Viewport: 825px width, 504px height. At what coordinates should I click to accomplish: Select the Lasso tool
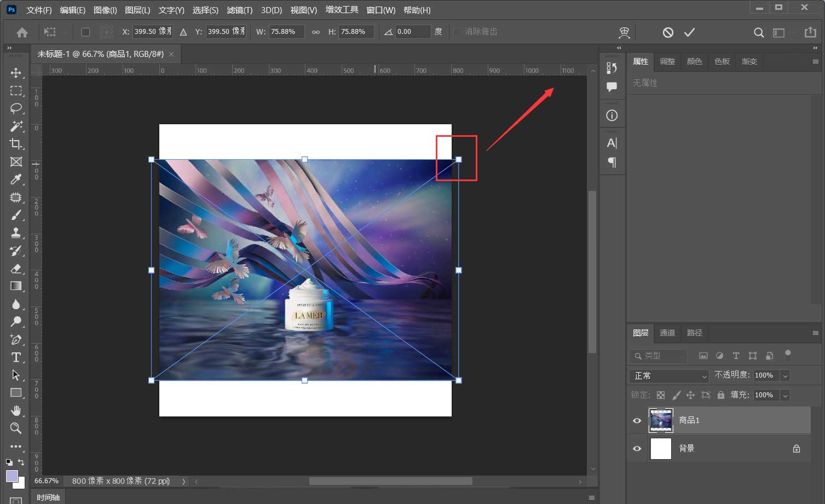(x=16, y=108)
